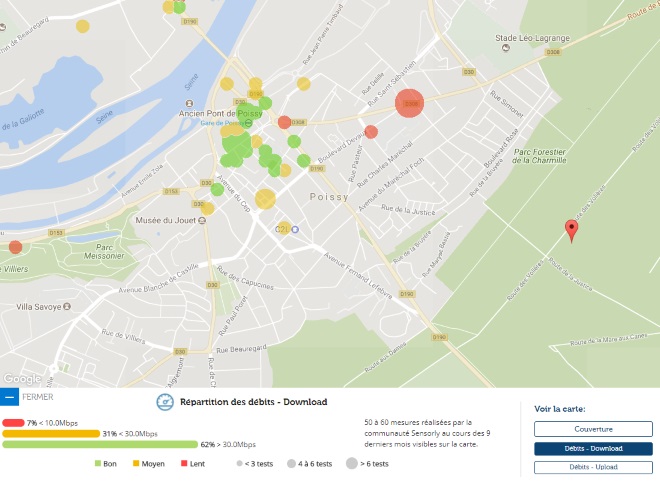Click the green bar 62% > 30.0Mbps
Viewport: 660px width, 488px height.
click(x=100, y=444)
